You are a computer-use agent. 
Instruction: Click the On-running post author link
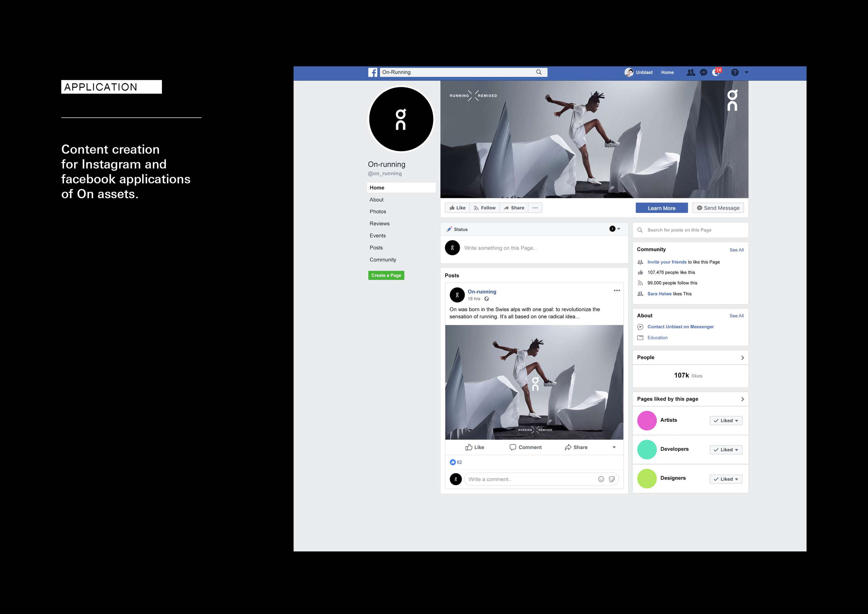click(x=482, y=292)
